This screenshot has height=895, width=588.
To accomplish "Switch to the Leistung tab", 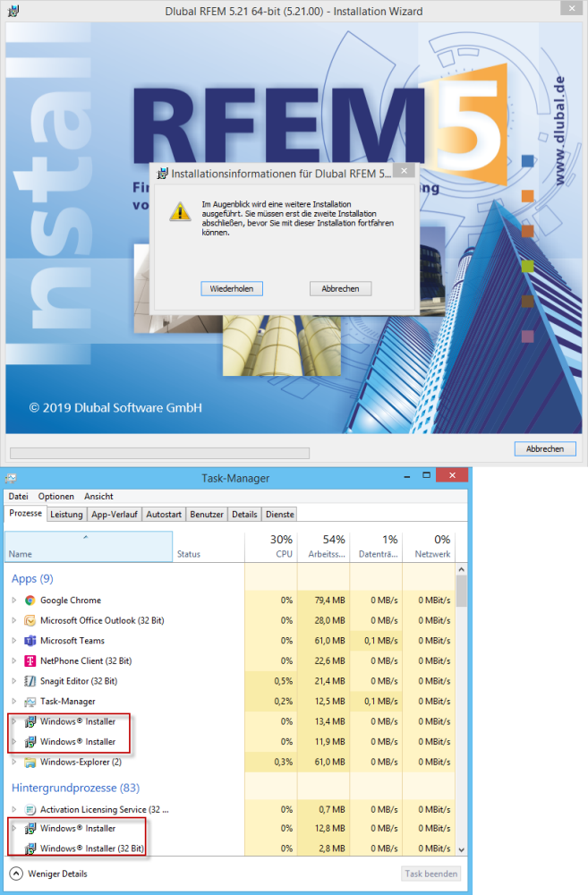I will pyautogui.click(x=66, y=515).
